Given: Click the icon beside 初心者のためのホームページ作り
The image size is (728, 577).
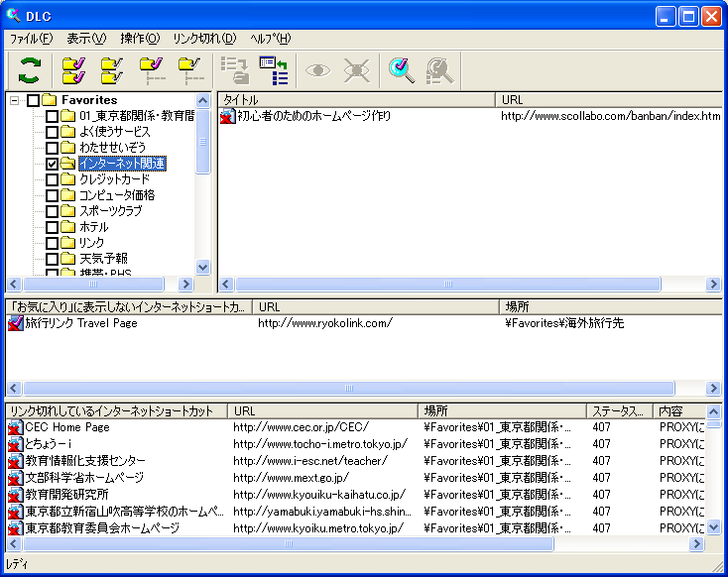Looking at the screenshot, I should [227, 116].
